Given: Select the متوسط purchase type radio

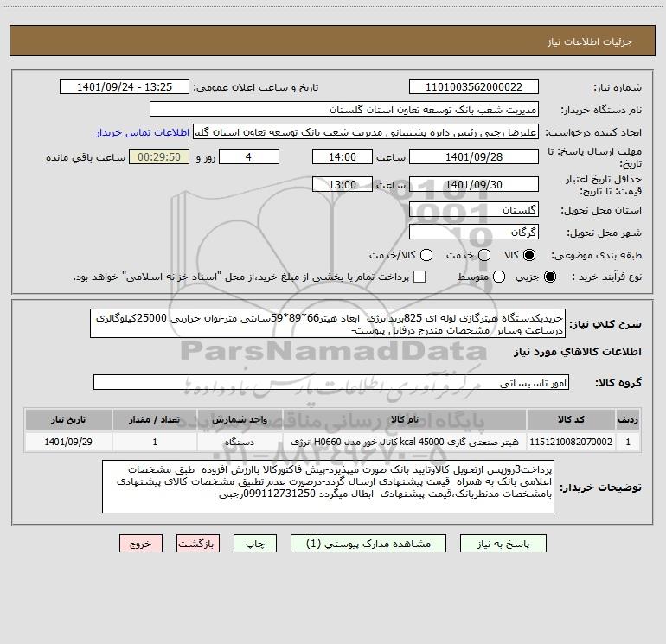Looking at the screenshot, I should coord(499,277).
